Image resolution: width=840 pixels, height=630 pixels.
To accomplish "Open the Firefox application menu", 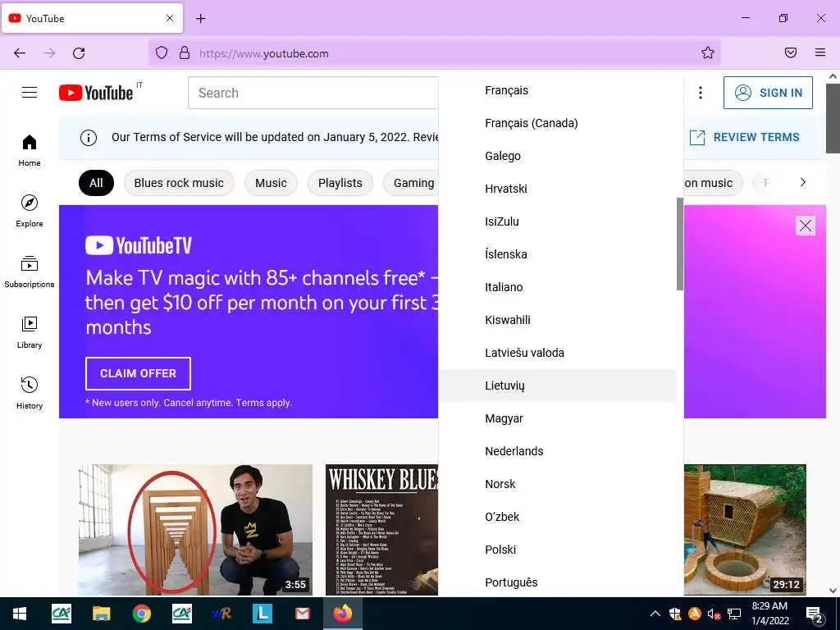I will click(820, 52).
